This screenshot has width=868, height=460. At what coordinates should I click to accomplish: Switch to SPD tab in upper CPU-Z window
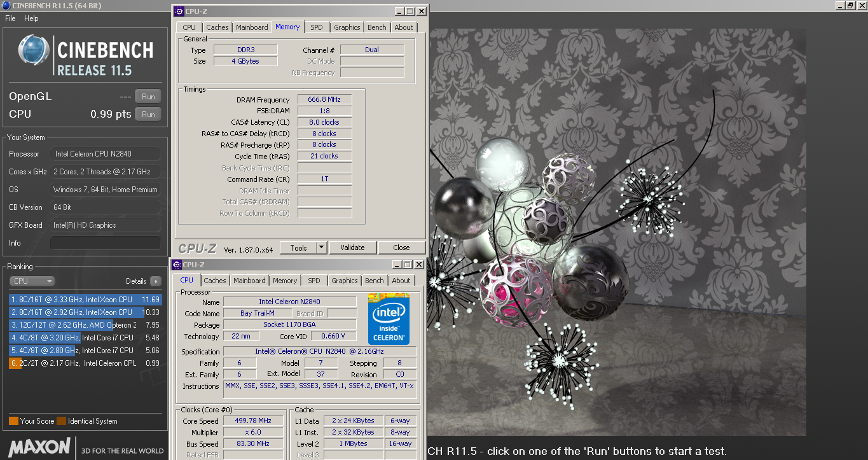[x=317, y=27]
